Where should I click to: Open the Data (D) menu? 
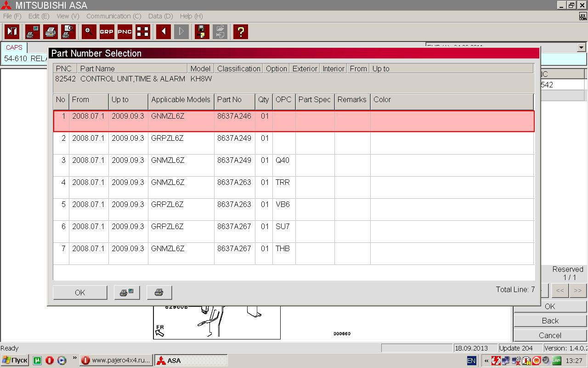(x=160, y=16)
